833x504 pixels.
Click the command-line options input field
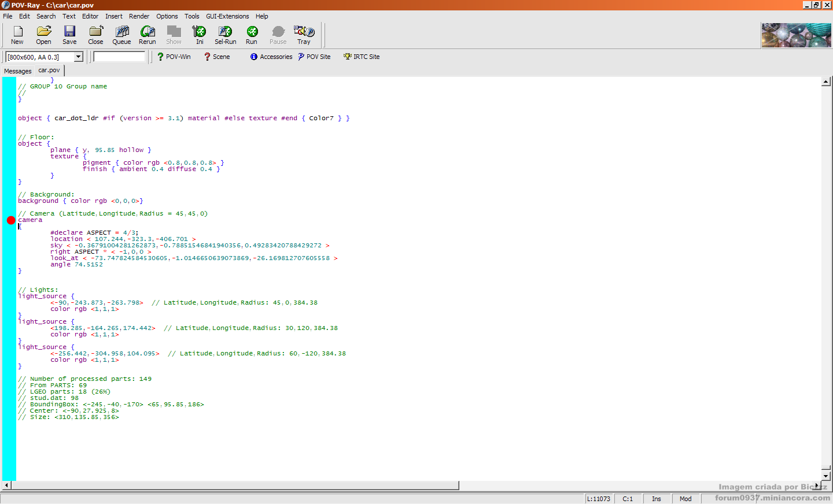tap(119, 57)
